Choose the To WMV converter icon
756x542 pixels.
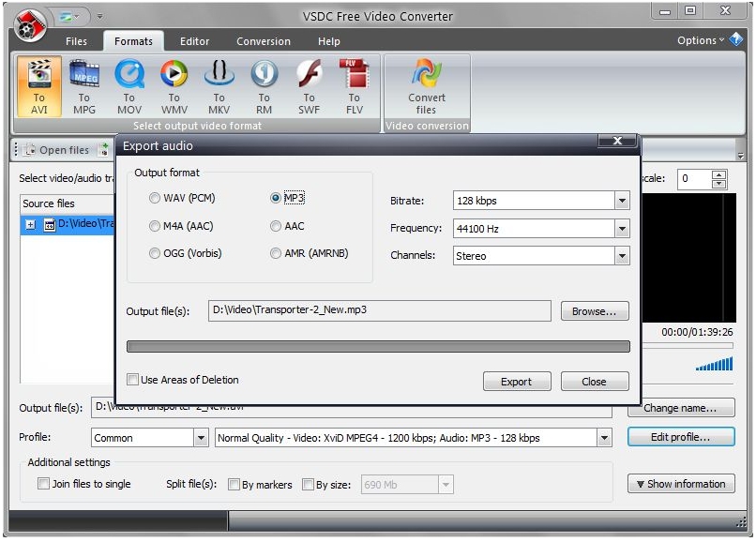coord(174,87)
